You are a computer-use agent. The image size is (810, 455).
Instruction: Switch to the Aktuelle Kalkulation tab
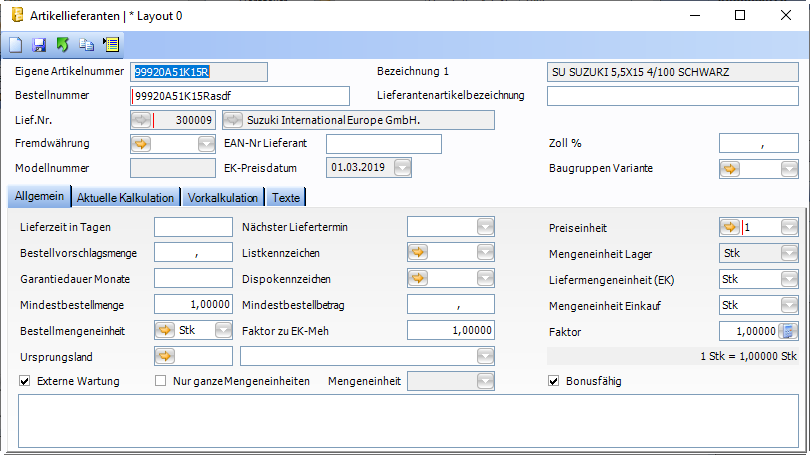click(125, 197)
